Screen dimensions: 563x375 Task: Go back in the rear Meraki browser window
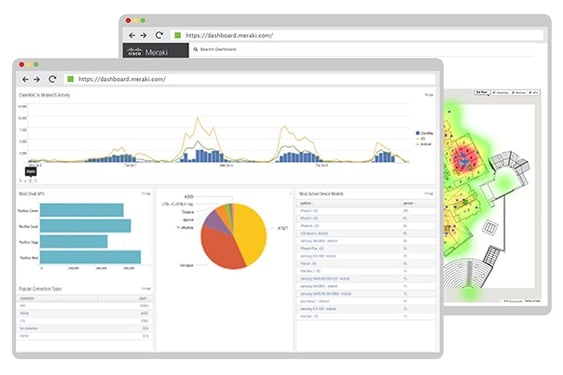point(132,35)
